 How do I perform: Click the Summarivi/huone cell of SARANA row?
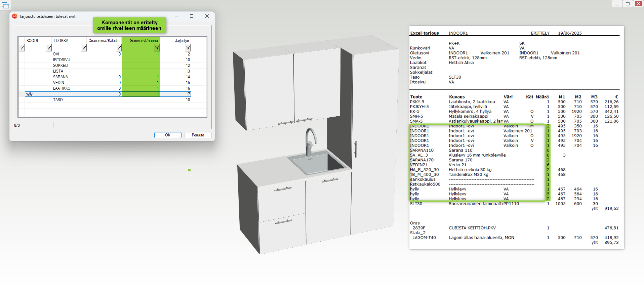pyautogui.click(x=141, y=77)
